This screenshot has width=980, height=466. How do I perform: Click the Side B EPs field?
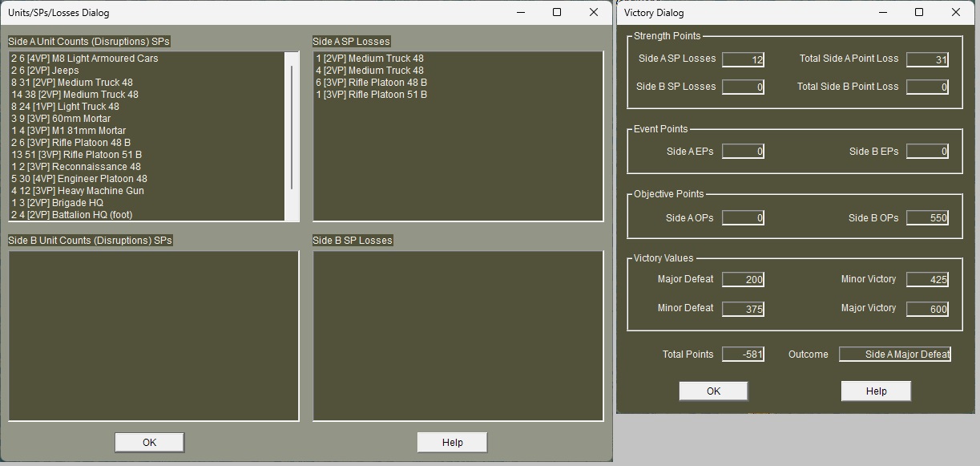(x=927, y=151)
